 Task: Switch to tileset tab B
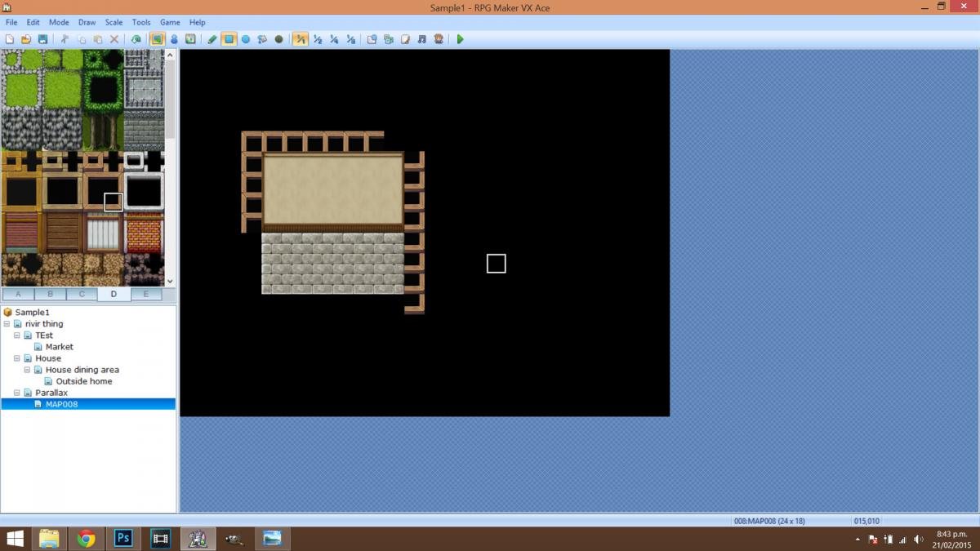pos(50,294)
